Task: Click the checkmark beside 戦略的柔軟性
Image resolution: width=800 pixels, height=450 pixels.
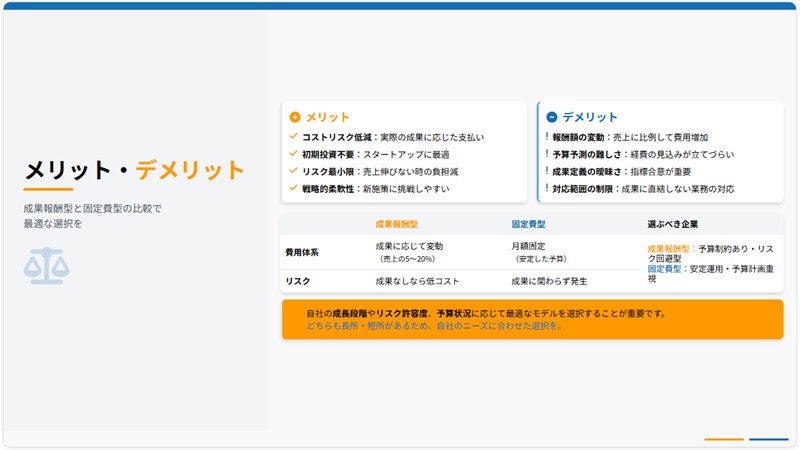Action: click(293, 188)
